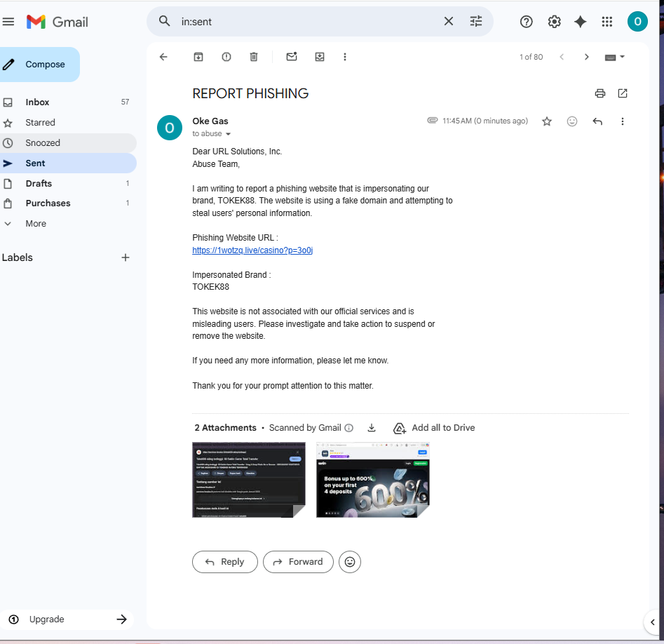Delete this email with trash icon
This screenshot has height=644, width=664.
coord(254,57)
